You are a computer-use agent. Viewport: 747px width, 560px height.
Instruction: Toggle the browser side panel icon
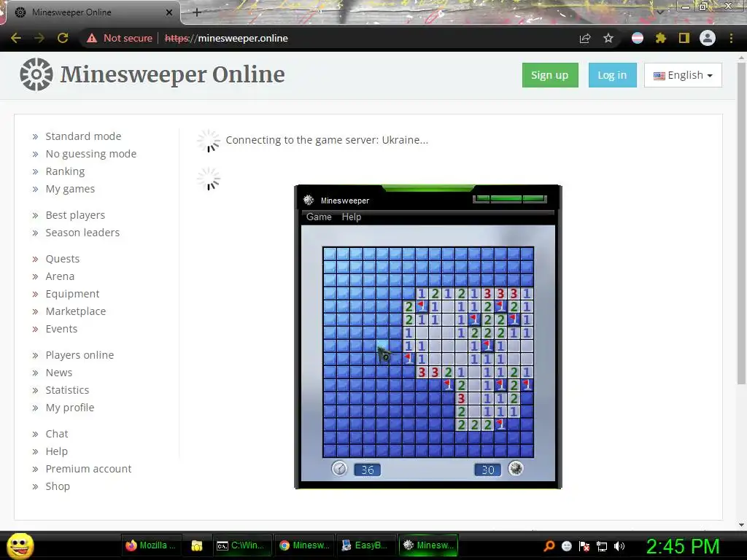(684, 38)
